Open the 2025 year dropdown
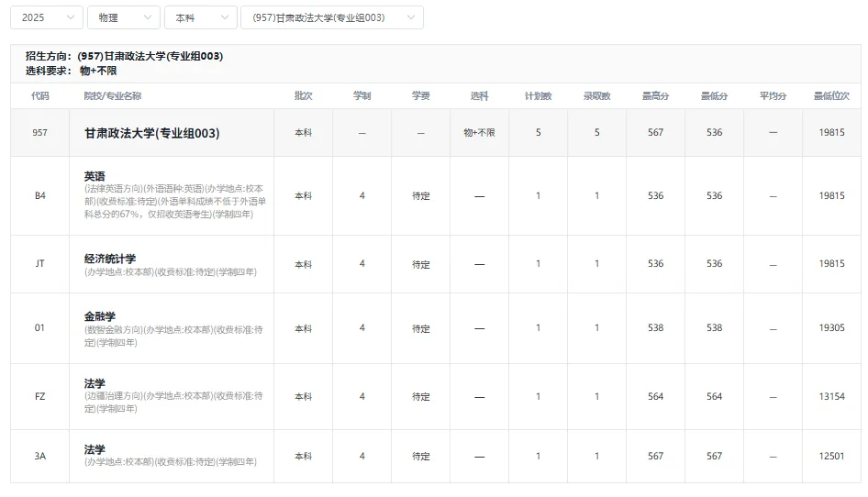868x497 pixels. (x=47, y=17)
